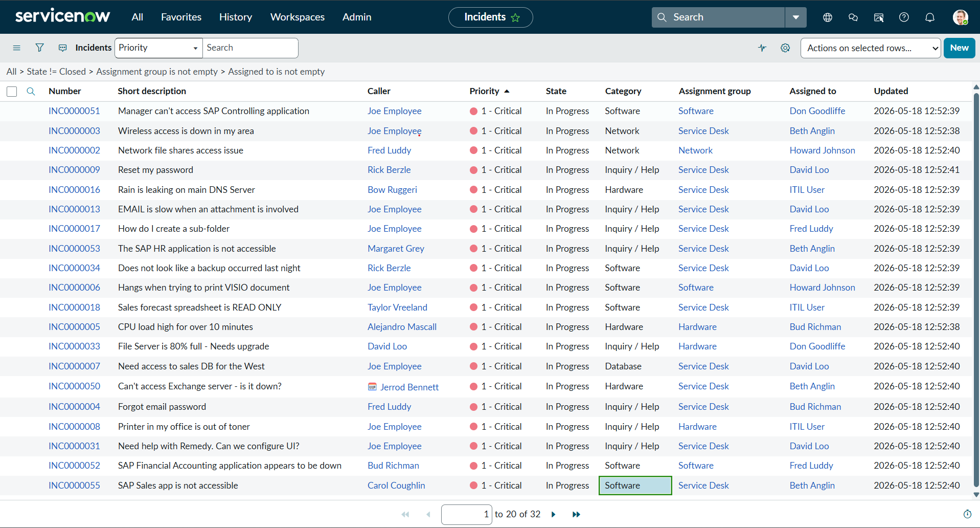Go to the next page arrow
The height and width of the screenshot is (528, 980).
point(553,514)
